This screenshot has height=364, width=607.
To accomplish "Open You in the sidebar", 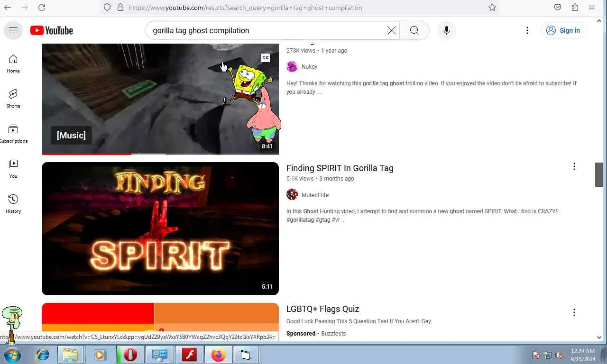I will click(13, 169).
